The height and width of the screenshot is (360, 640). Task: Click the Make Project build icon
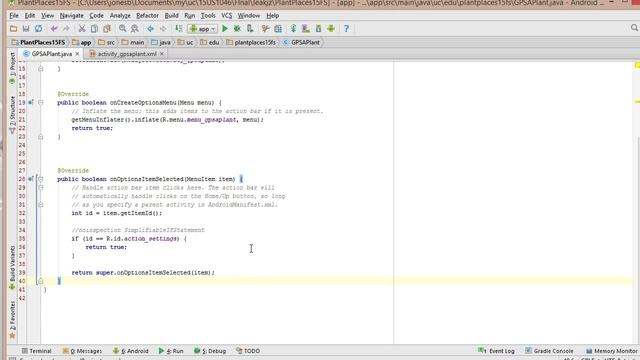(x=178, y=29)
